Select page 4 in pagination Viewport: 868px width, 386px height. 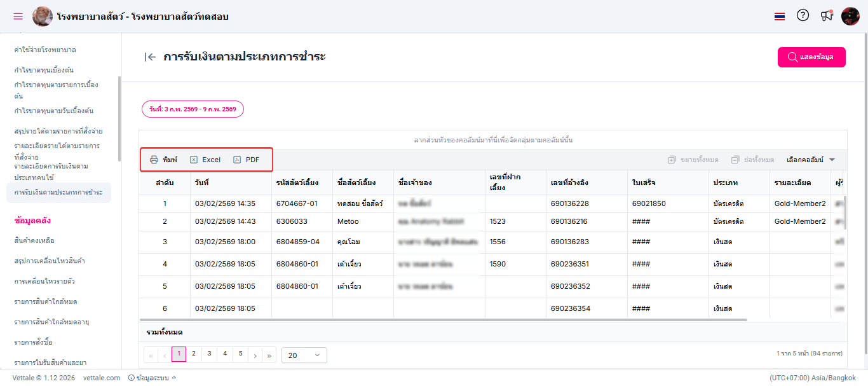coord(224,354)
